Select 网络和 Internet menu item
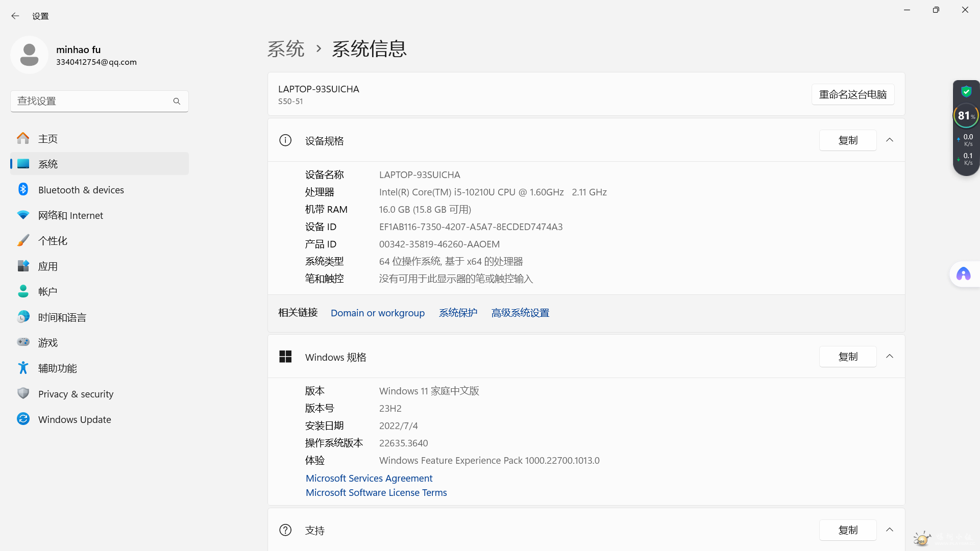 pyautogui.click(x=70, y=215)
